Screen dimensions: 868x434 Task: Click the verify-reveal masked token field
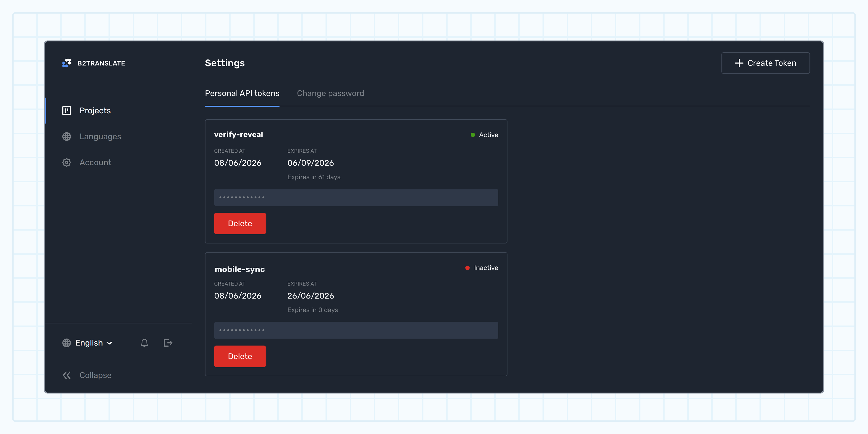[356, 197]
